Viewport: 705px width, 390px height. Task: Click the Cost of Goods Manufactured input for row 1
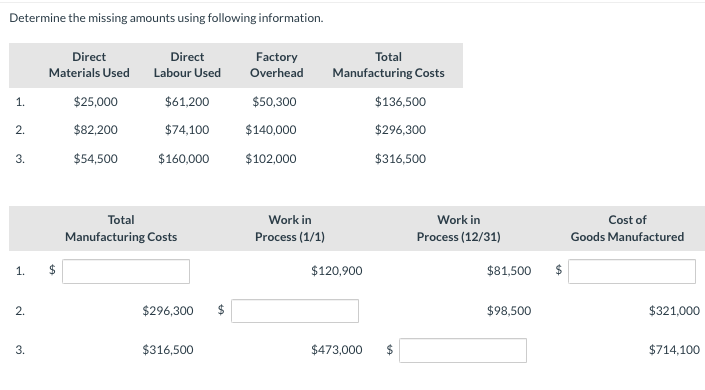tap(632, 271)
